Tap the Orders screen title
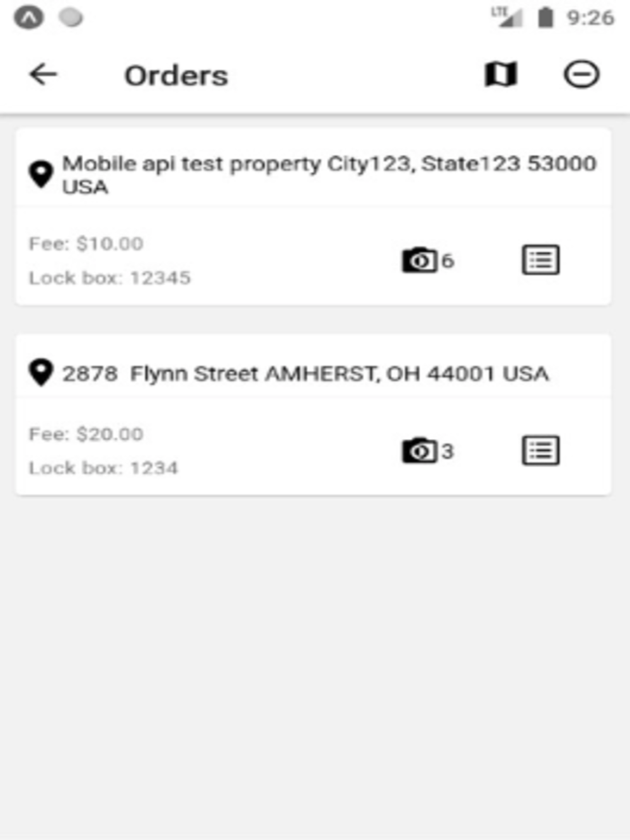 coord(176,76)
